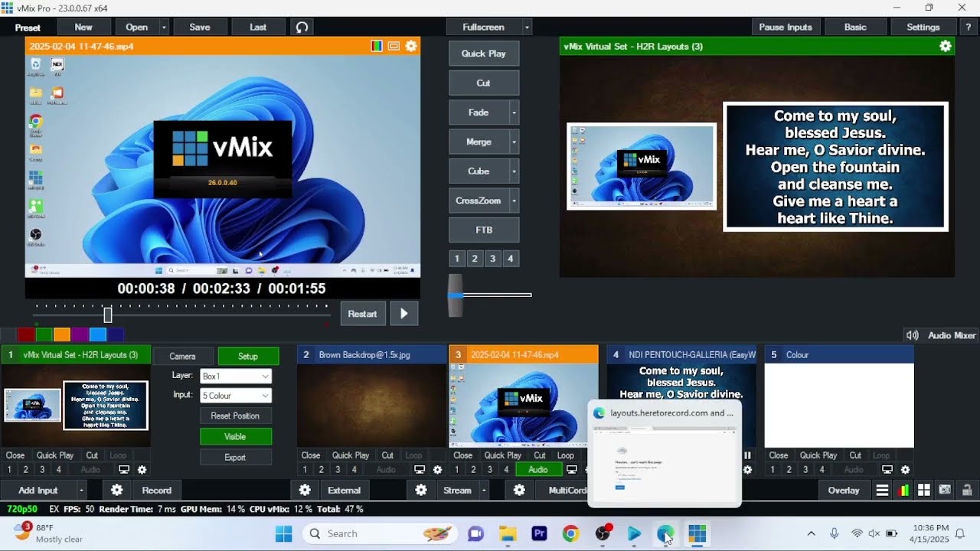Open settings gear for input 2 Brown Backdrop
This screenshot has width=980, height=551.
pyautogui.click(x=437, y=470)
